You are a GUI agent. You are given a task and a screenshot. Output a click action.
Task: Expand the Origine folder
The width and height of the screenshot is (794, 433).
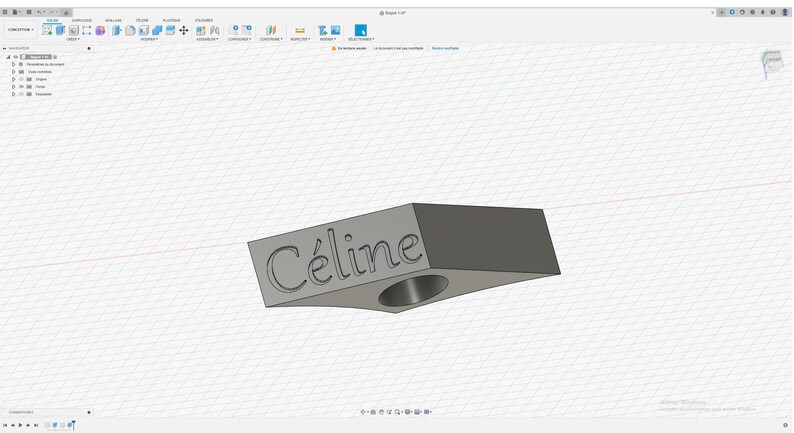point(14,79)
